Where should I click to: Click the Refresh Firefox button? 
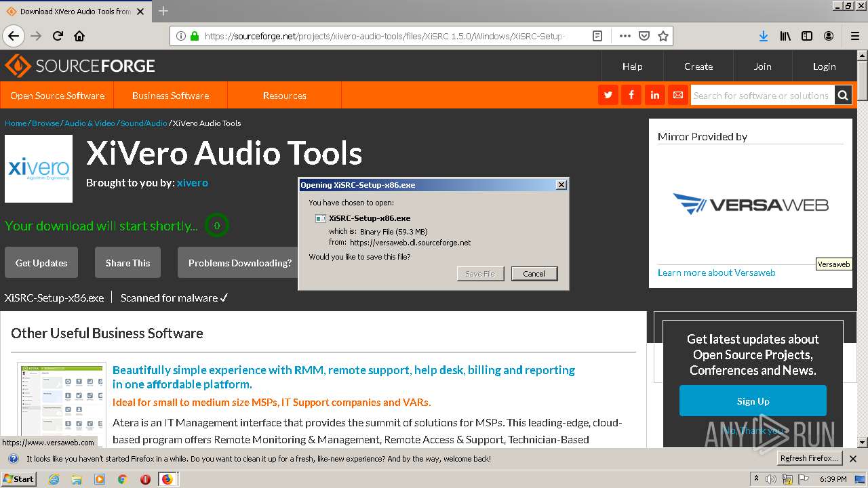pyautogui.click(x=809, y=458)
